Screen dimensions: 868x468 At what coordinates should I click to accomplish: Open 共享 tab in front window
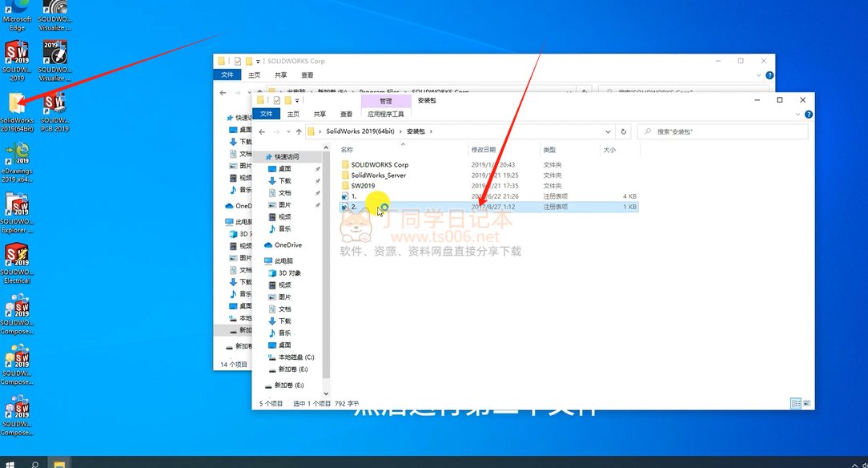click(x=320, y=114)
